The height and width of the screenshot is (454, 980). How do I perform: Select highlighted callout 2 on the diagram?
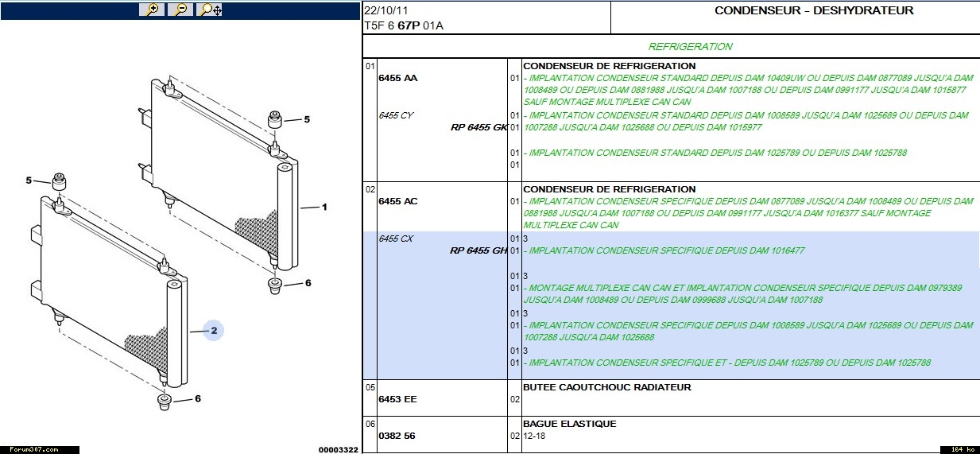[214, 330]
